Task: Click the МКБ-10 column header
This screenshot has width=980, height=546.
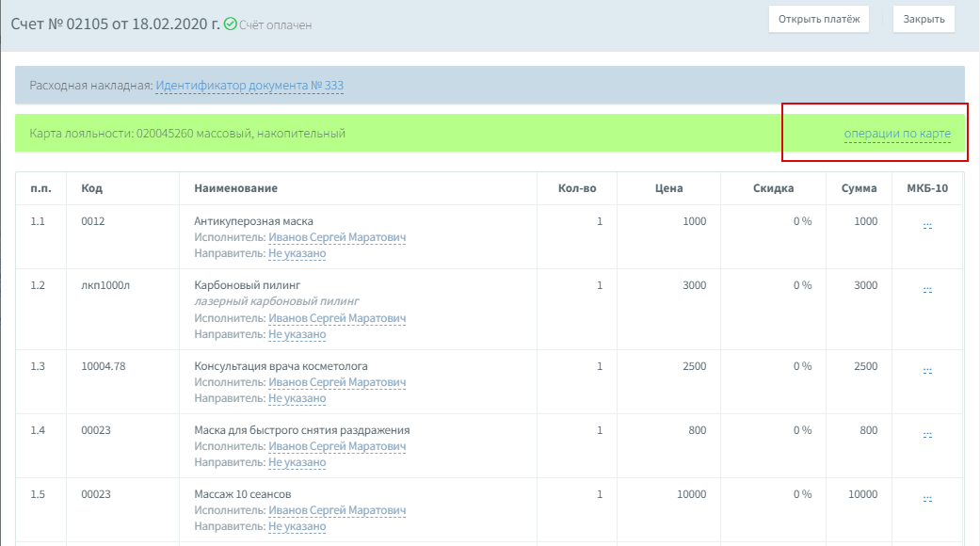Action: click(927, 188)
